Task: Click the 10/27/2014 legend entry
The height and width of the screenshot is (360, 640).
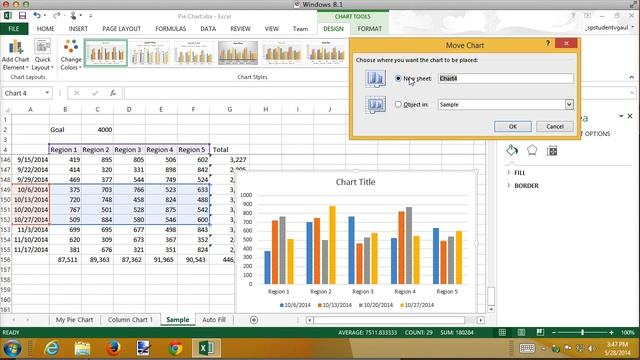Action: [417, 305]
